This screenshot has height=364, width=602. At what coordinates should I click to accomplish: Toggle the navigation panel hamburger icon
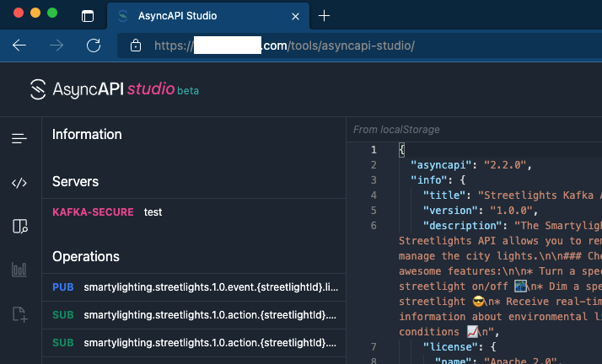point(19,138)
